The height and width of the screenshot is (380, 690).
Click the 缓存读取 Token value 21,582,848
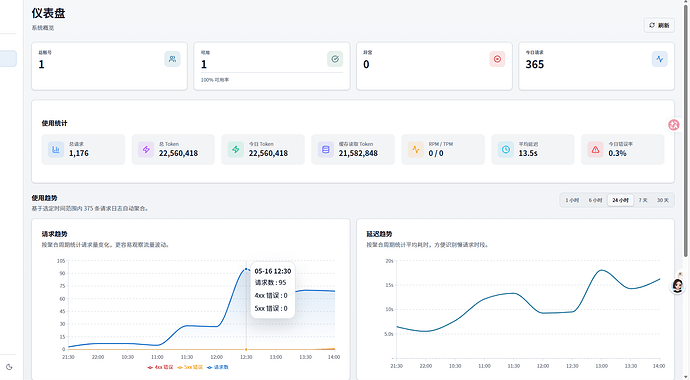pos(358,153)
